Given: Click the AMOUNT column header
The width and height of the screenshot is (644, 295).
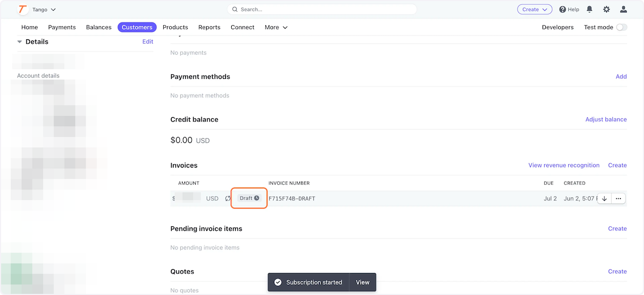Looking at the screenshot, I should coord(188,183).
